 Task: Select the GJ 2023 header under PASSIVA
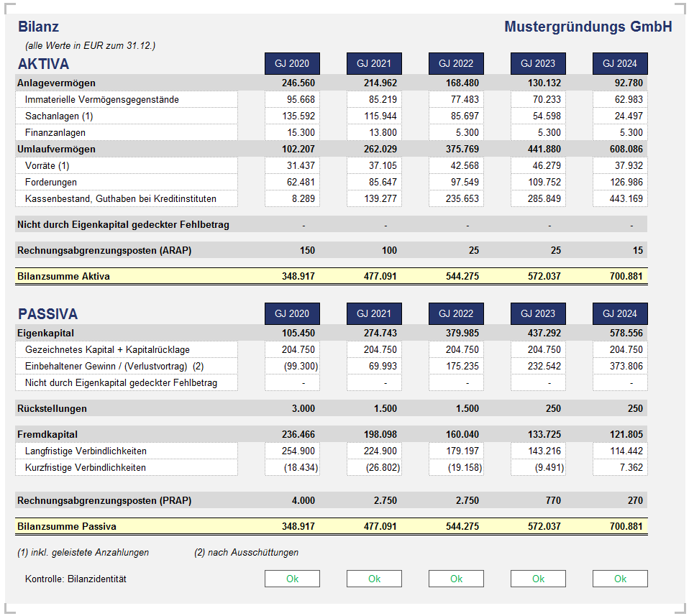point(538,313)
